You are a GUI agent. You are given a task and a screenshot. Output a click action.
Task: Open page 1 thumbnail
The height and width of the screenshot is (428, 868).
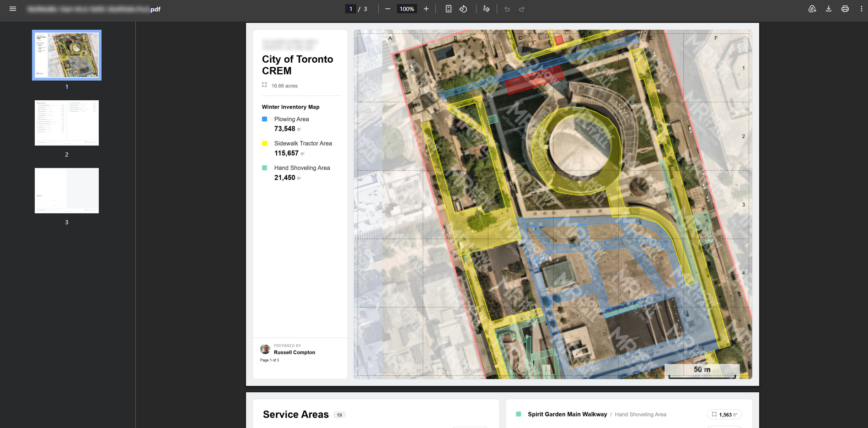point(67,55)
